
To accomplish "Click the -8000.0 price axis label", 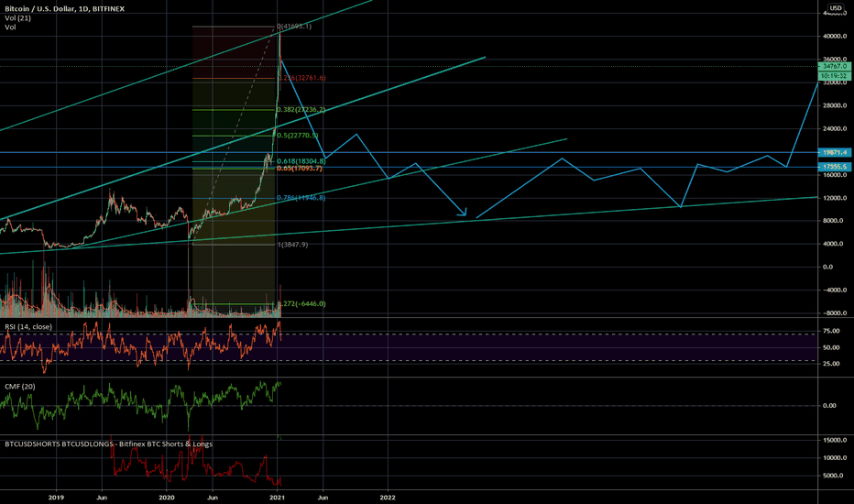I will point(835,313).
